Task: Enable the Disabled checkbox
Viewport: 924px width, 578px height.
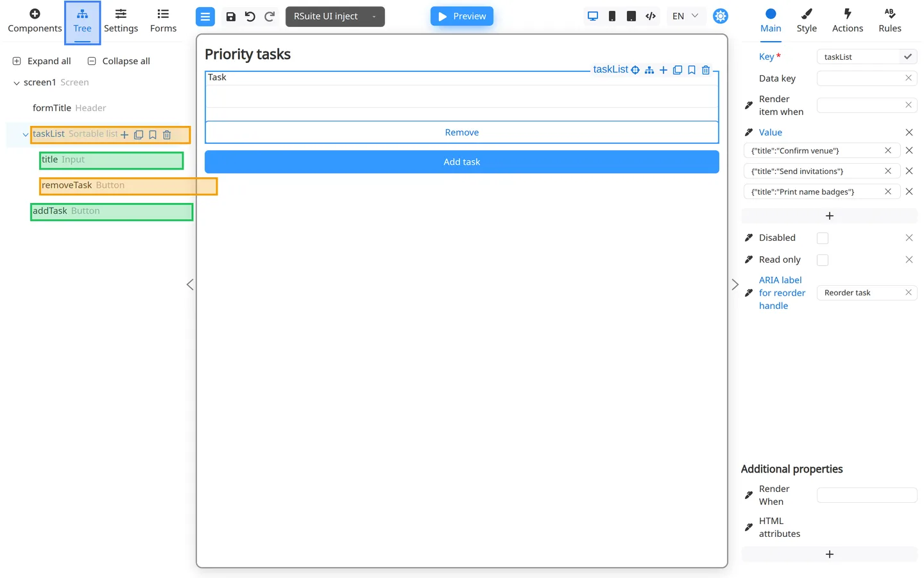Action: point(823,238)
